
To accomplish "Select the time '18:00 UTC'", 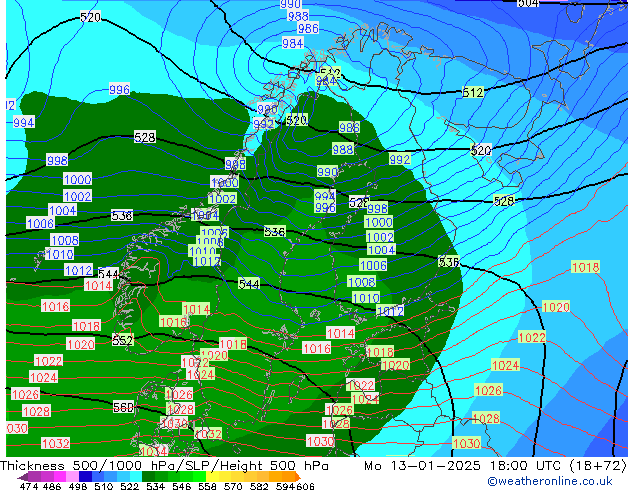I will pyautogui.click(x=526, y=466).
